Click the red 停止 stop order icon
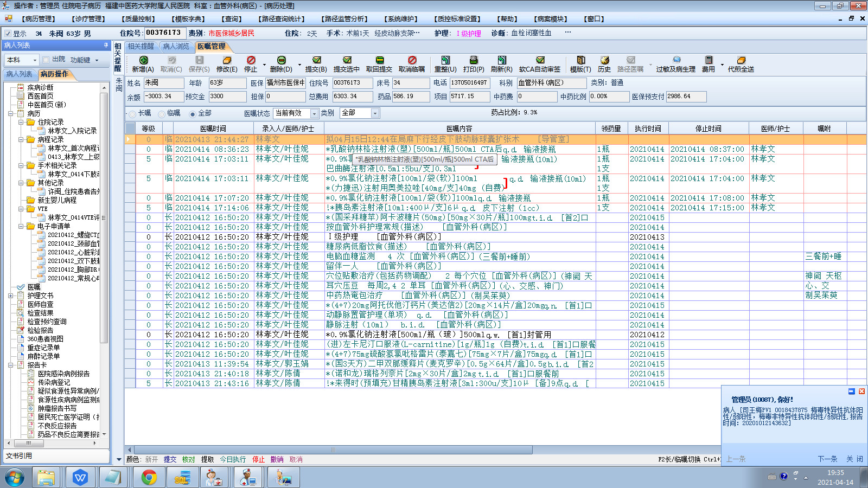This screenshot has width=868, height=488. tap(251, 60)
